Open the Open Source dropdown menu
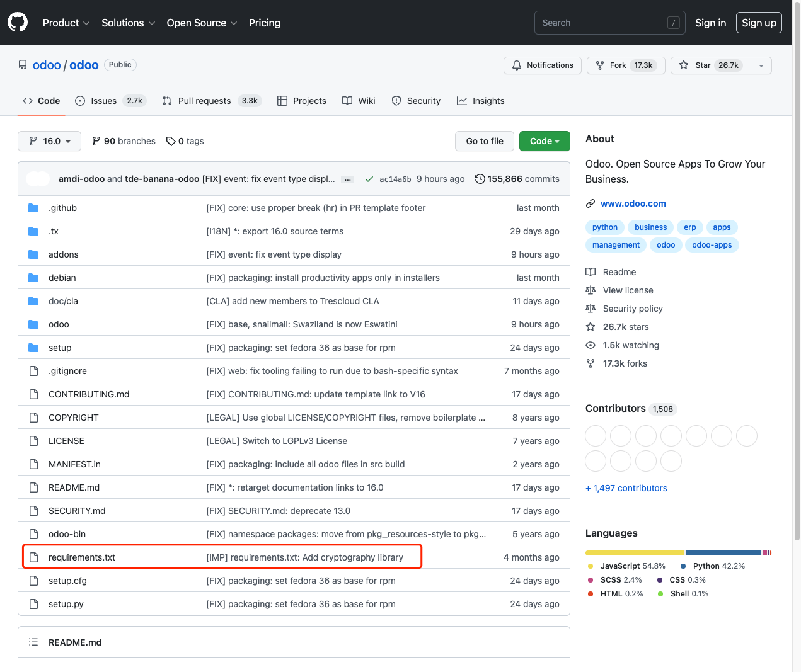The height and width of the screenshot is (672, 801). pos(202,23)
